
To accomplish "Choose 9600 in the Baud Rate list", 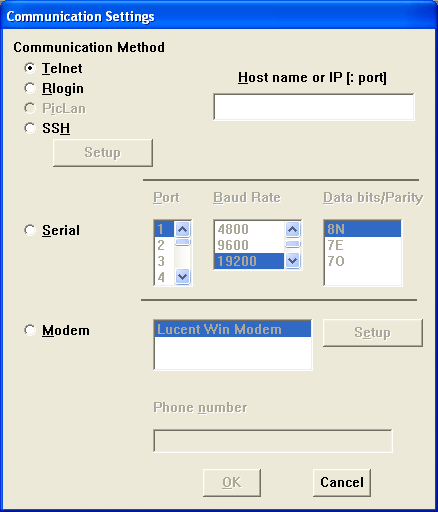I will 249,245.
